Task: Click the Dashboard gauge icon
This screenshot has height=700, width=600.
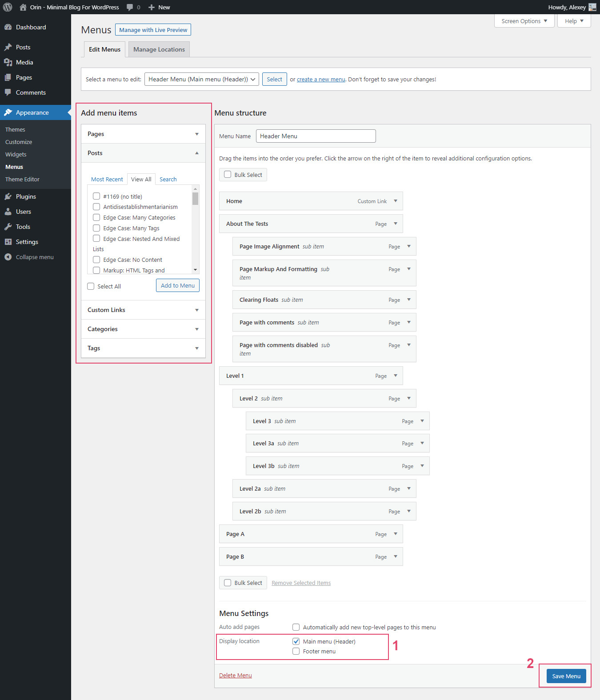Action: pyautogui.click(x=8, y=27)
